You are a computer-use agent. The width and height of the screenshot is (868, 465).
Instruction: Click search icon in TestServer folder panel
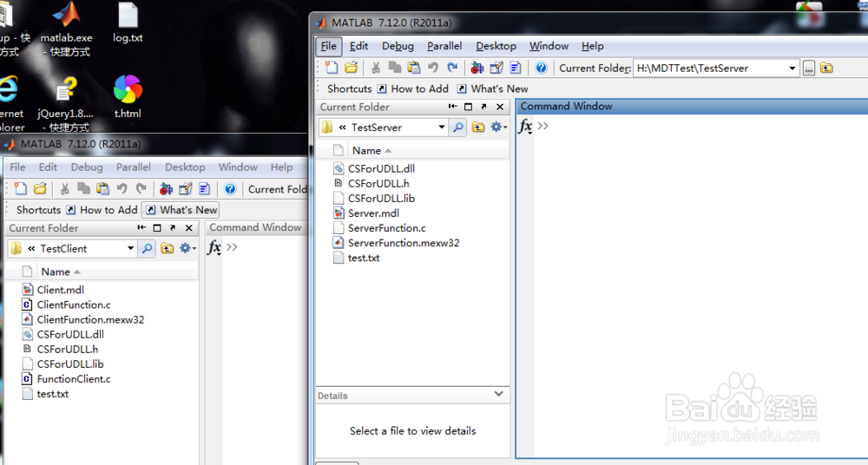[457, 128]
